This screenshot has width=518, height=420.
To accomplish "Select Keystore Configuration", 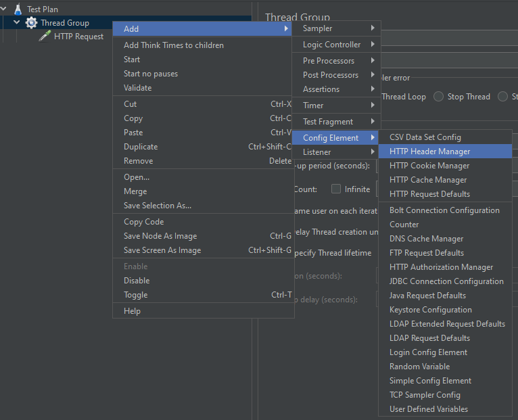I will pos(445,310).
